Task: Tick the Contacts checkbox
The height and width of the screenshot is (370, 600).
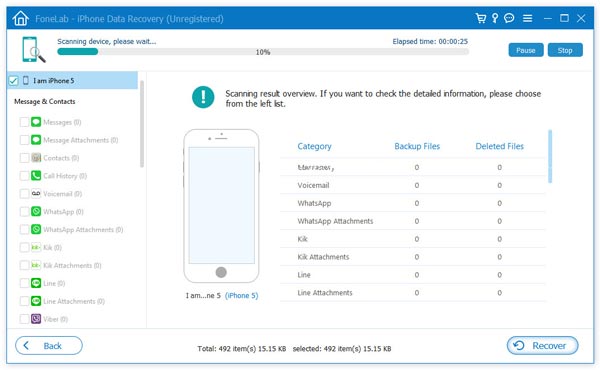Action: point(24,158)
